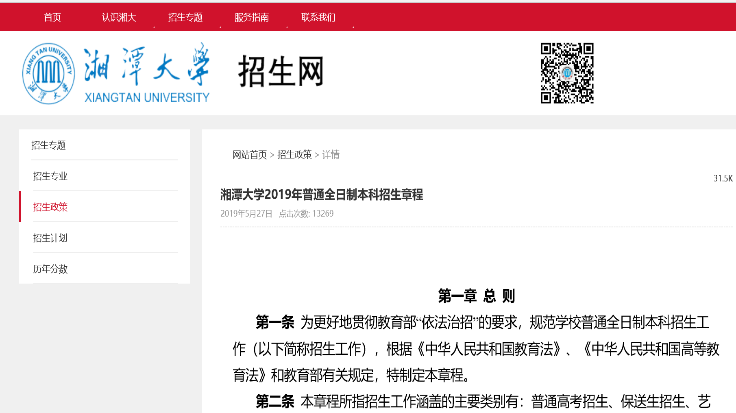Click the 招生网 site title text
Screen dimensions: 736x413
(x=281, y=71)
